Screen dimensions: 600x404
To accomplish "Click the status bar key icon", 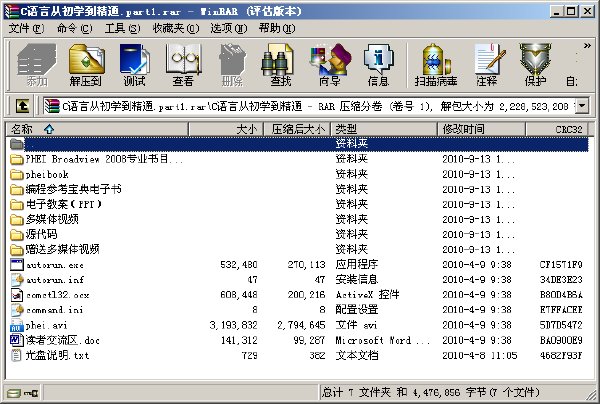I will 31,393.
